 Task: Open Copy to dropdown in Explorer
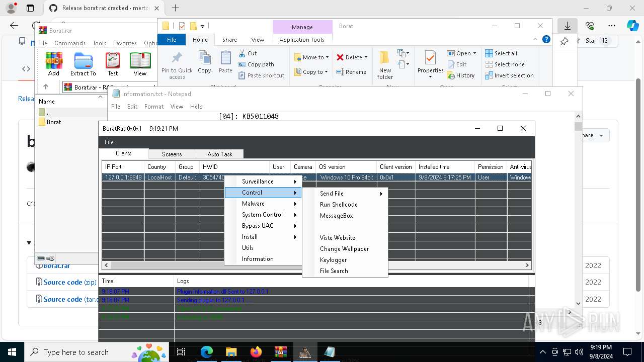tap(311, 72)
